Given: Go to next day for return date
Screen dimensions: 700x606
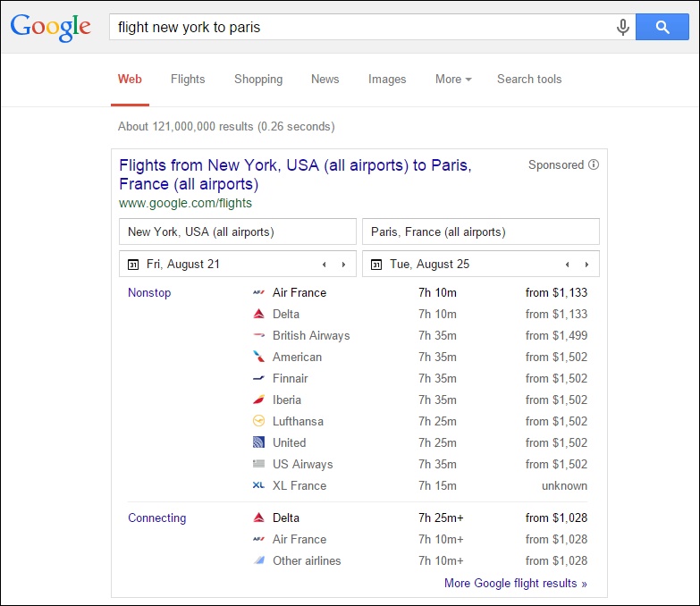Looking at the screenshot, I should (586, 265).
